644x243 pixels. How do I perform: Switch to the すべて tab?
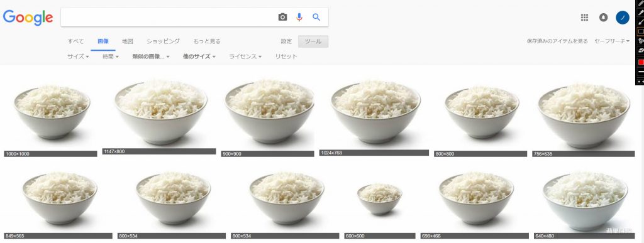[x=75, y=41]
